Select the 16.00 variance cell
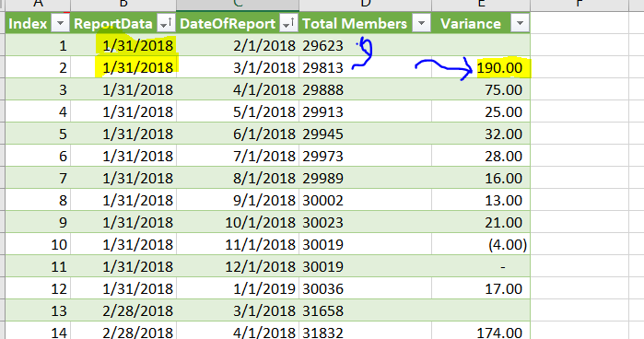The height and width of the screenshot is (339, 644). point(481,178)
